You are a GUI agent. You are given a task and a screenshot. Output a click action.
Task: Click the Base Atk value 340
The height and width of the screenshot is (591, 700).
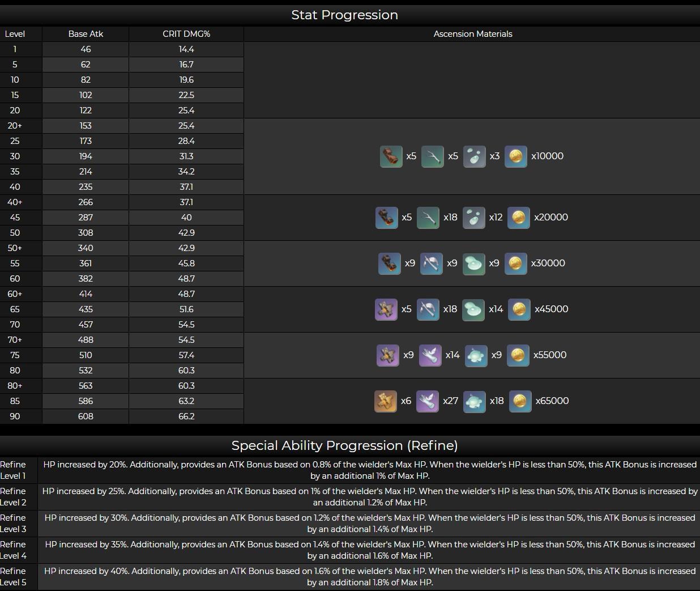[86, 248]
